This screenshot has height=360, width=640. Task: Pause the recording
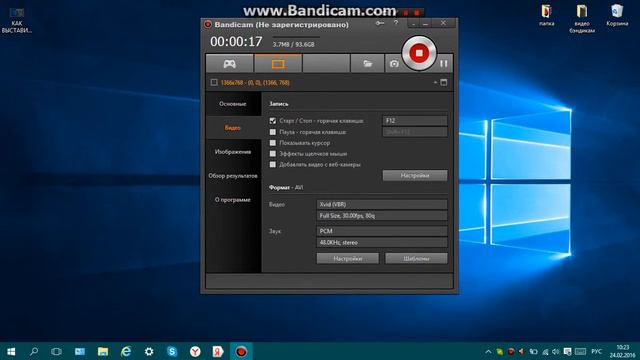(444, 64)
